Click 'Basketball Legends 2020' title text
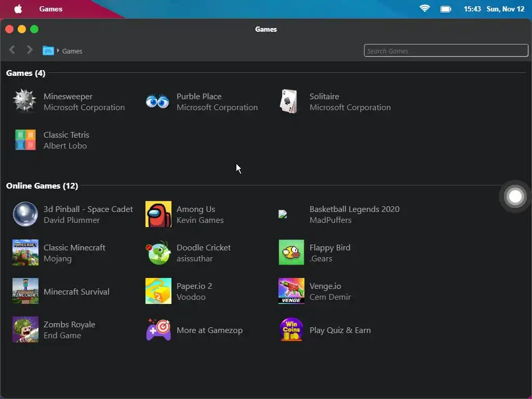The image size is (532, 399). [x=354, y=209]
